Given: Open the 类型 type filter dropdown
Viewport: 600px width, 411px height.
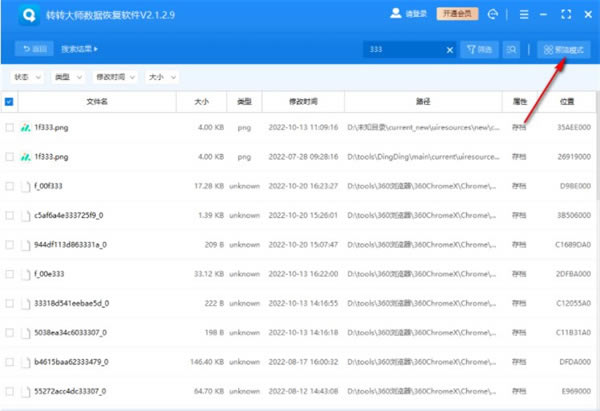Looking at the screenshot, I should [x=68, y=76].
